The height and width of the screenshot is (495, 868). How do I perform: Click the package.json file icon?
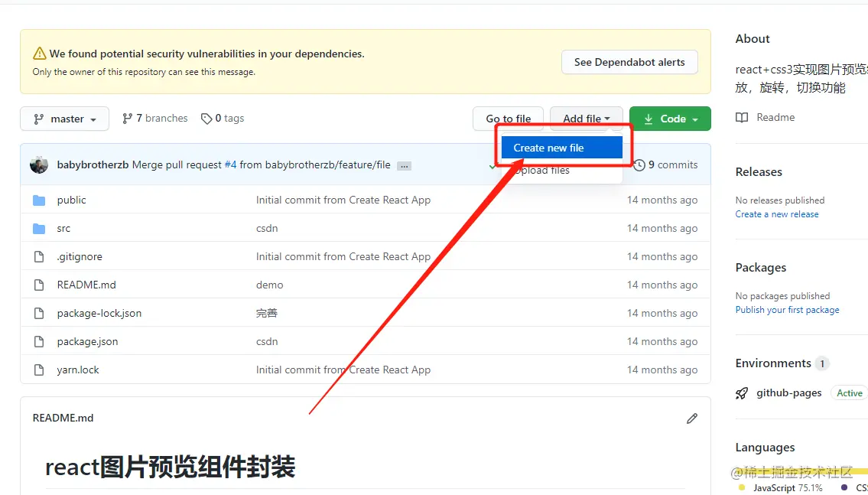pyautogui.click(x=39, y=342)
